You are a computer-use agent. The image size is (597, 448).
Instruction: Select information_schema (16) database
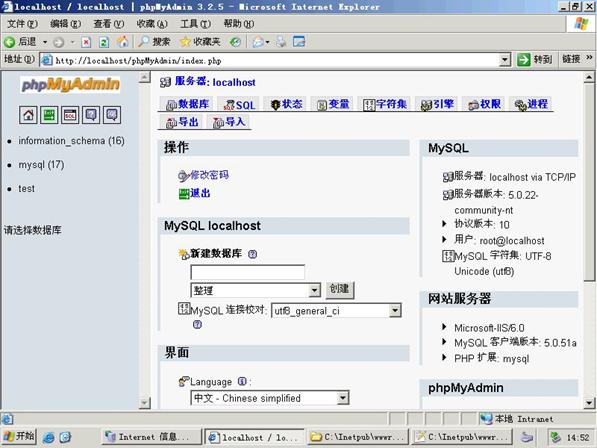tap(71, 141)
